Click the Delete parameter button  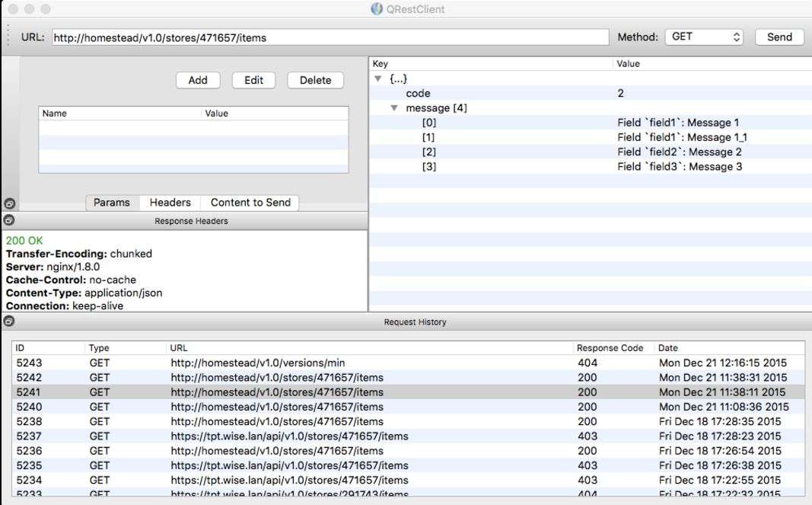click(x=315, y=80)
